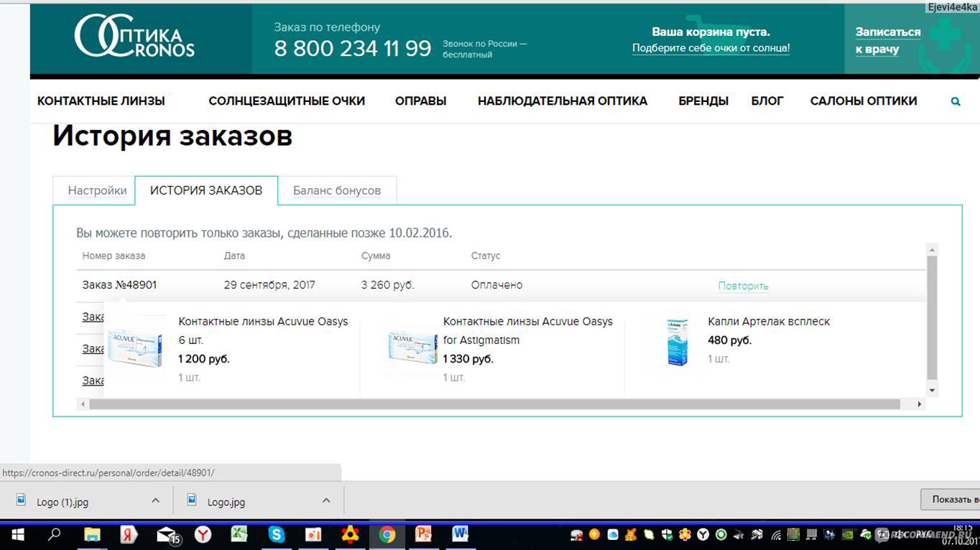980x550 pixels.
Task: Click the vertical scrollbar thumb in orders
Action: tap(932, 317)
